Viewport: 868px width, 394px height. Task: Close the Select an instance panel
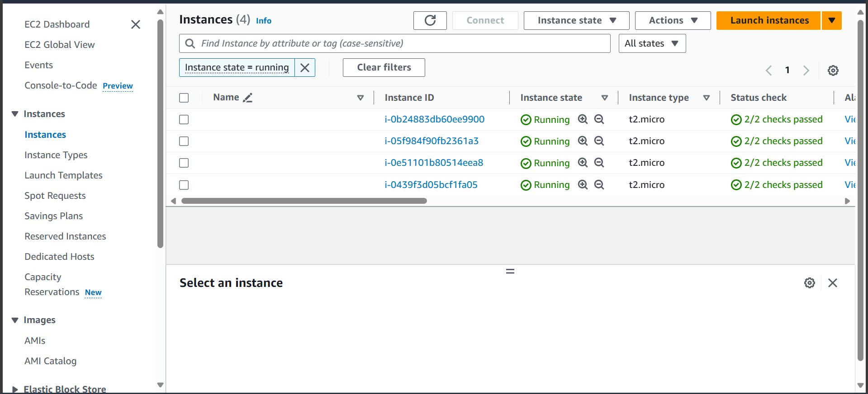(832, 283)
